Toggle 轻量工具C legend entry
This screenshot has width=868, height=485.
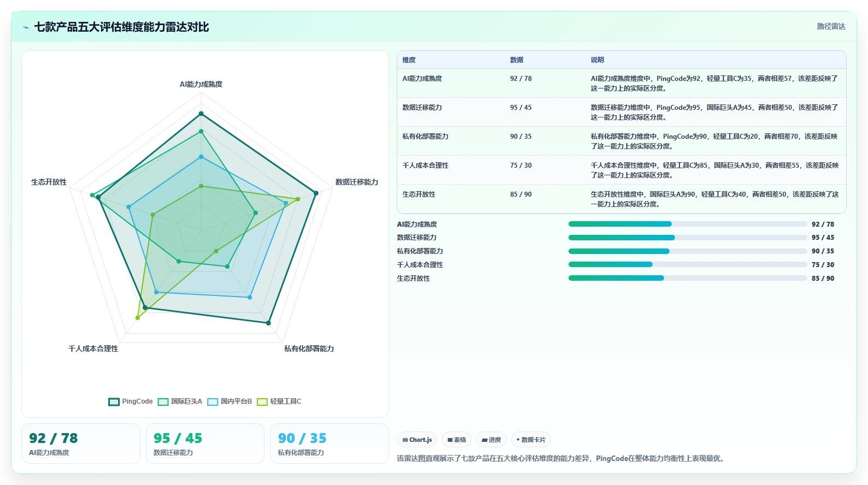[279, 401]
